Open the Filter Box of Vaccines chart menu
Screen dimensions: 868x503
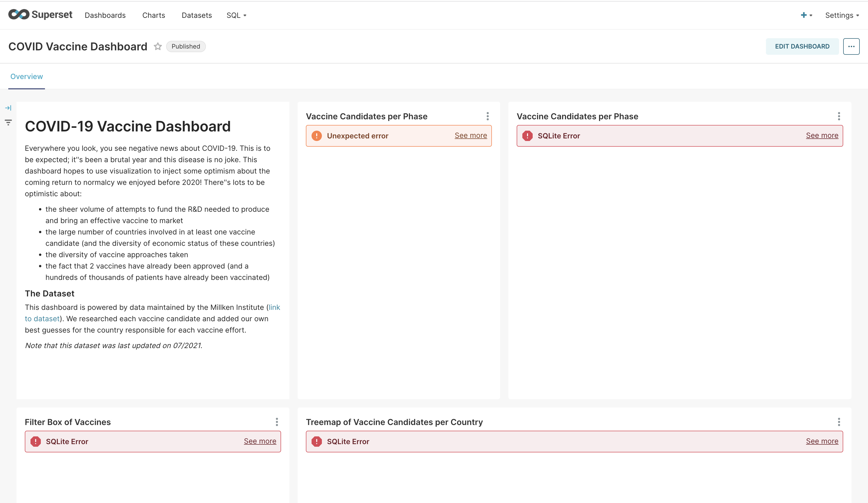(277, 422)
